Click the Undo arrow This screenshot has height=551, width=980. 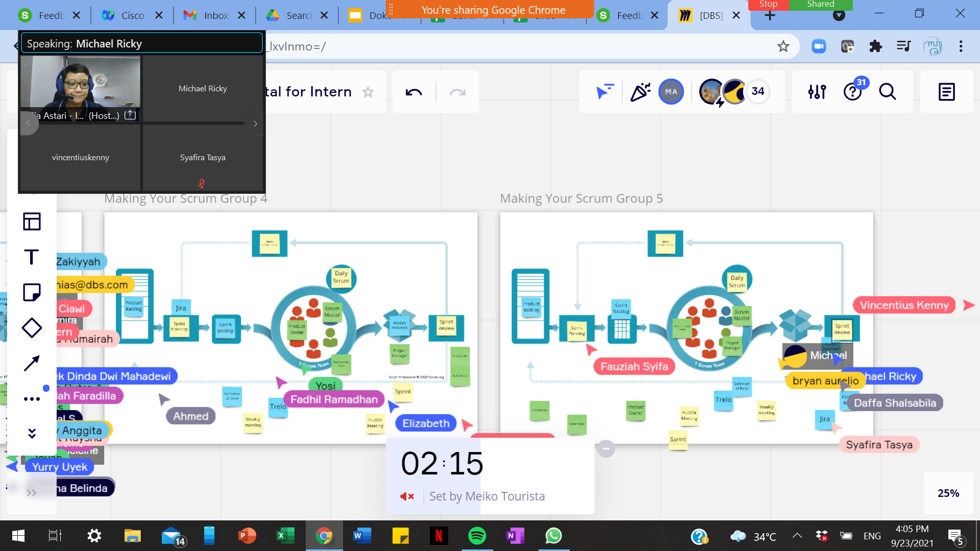(x=413, y=92)
